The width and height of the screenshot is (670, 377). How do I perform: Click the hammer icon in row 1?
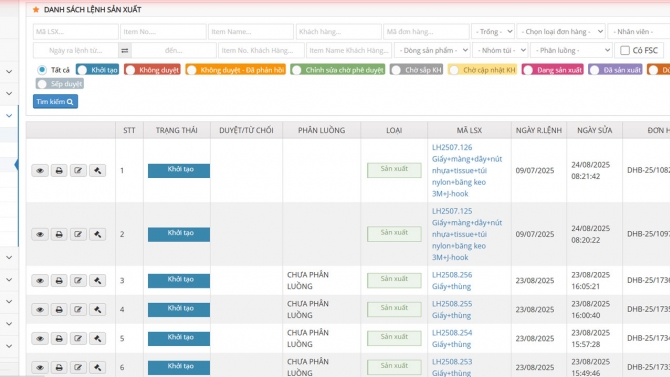pyautogui.click(x=97, y=171)
